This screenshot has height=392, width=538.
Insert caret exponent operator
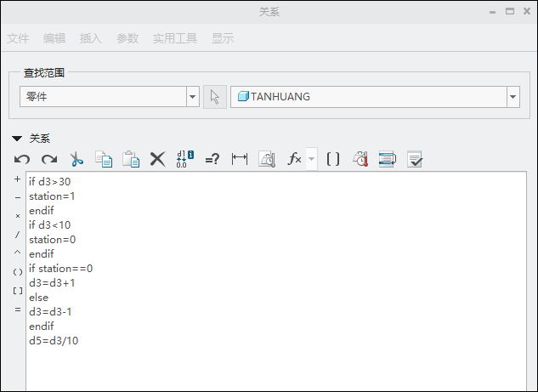(18, 253)
